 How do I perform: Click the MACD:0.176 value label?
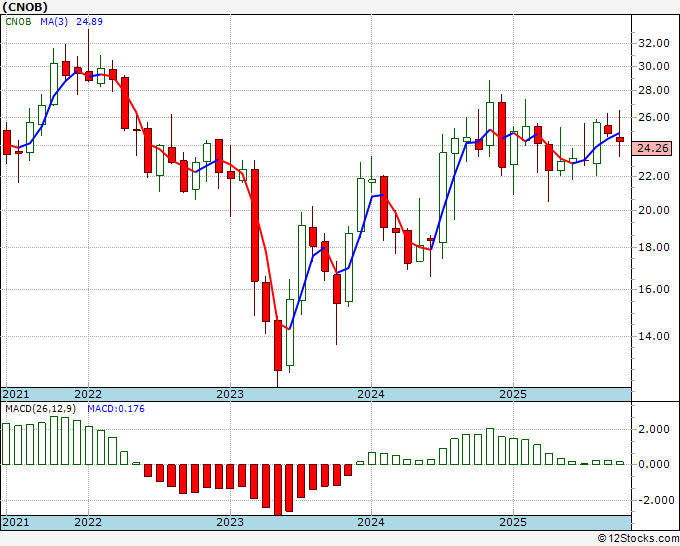pos(116,409)
